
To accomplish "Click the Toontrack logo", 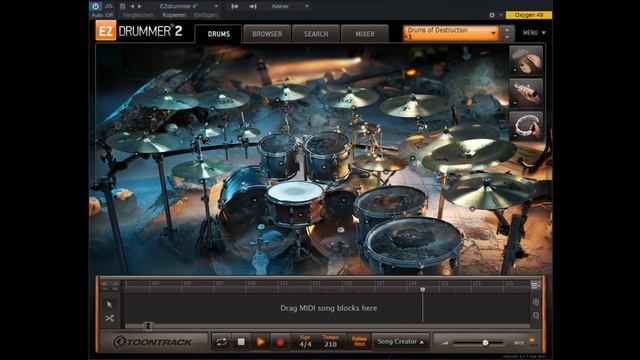I will click(x=153, y=342).
